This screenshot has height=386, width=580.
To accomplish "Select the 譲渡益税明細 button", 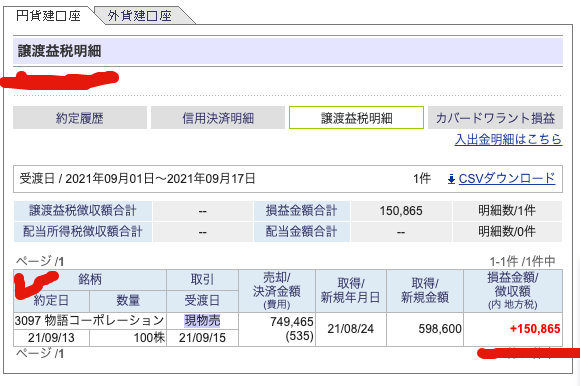I will [356, 118].
